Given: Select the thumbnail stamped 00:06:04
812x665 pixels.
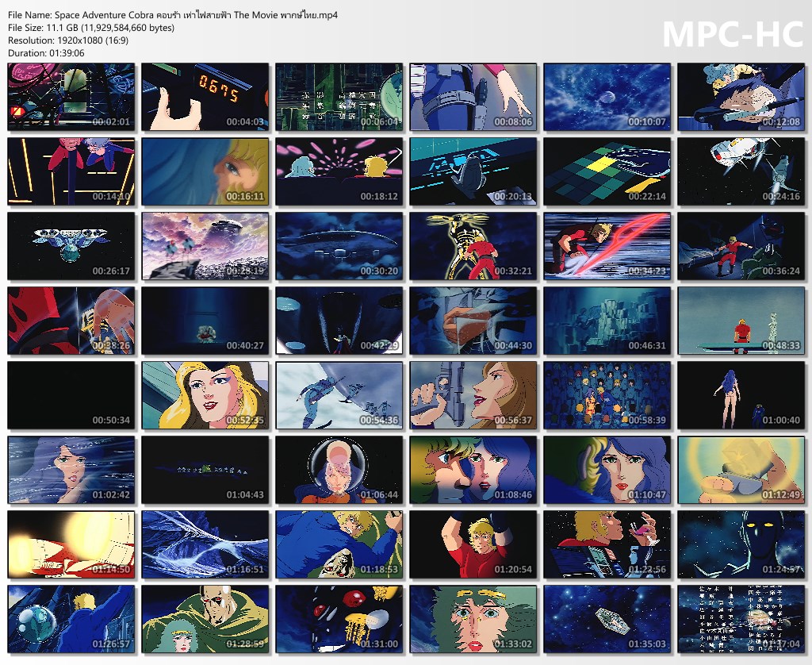Looking at the screenshot, I should [339, 97].
